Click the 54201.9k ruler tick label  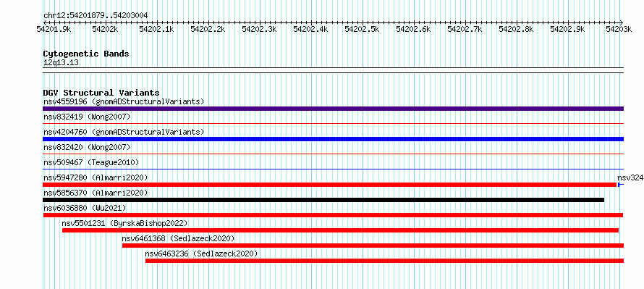pos(54,29)
